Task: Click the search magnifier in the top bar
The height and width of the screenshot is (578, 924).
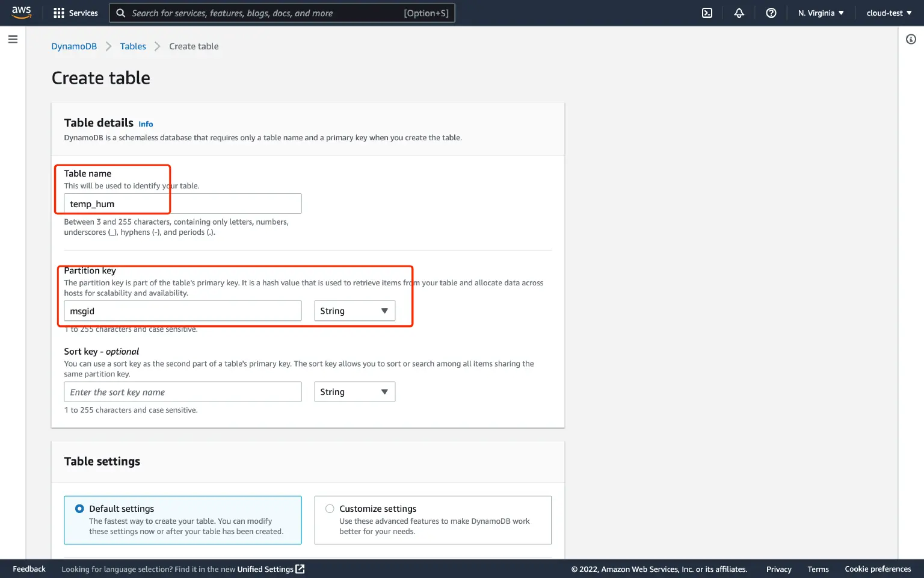Action: click(120, 13)
